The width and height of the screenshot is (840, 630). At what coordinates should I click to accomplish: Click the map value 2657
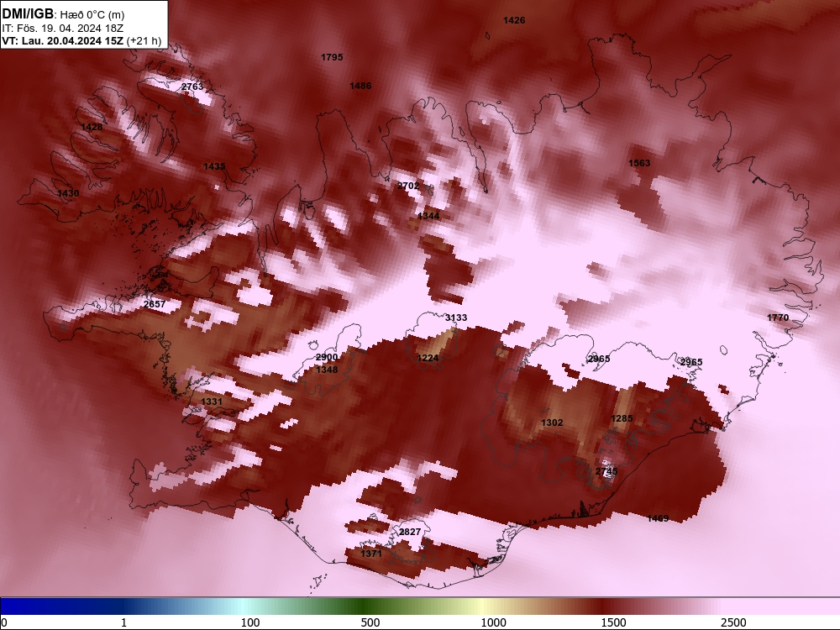tap(155, 304)
